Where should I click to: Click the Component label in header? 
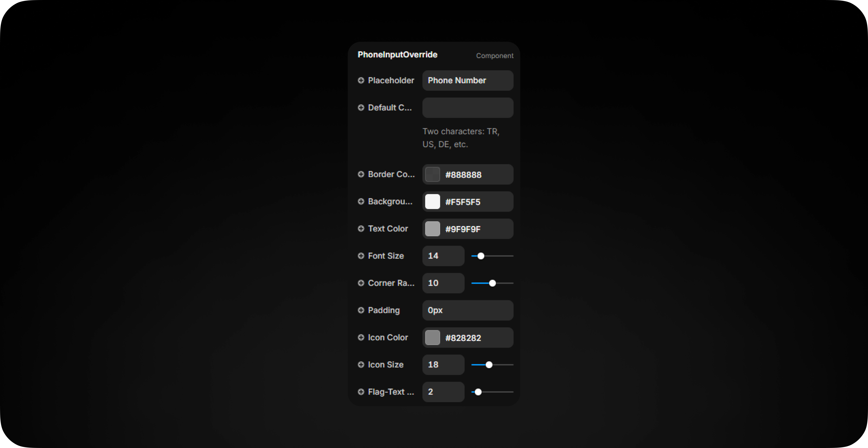[x=495, y=56]
